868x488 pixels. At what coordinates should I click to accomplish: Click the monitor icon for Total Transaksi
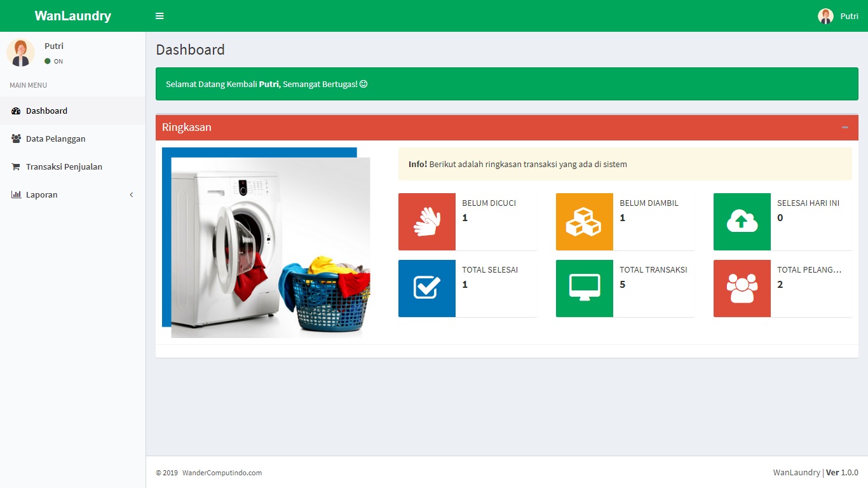click(584, 288)
